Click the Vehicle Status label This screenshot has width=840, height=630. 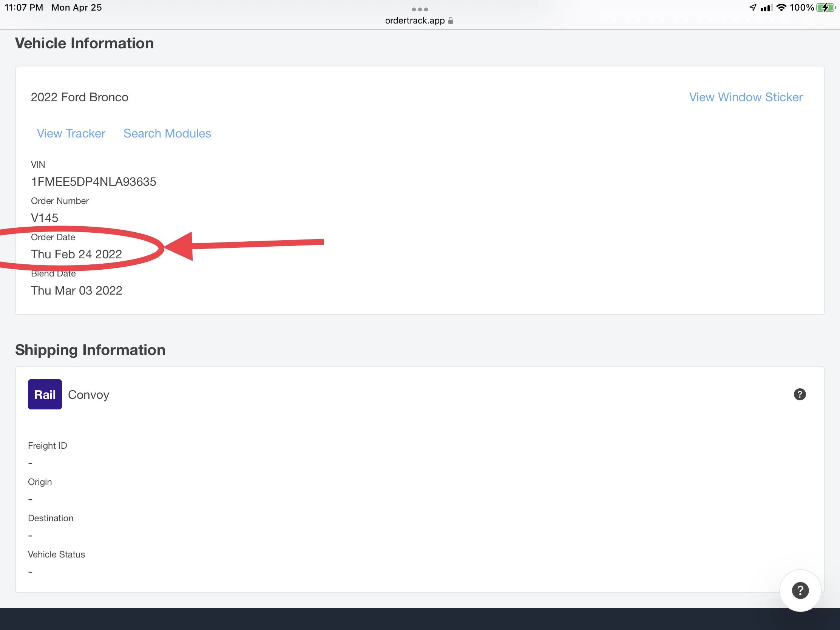point(56,554)
